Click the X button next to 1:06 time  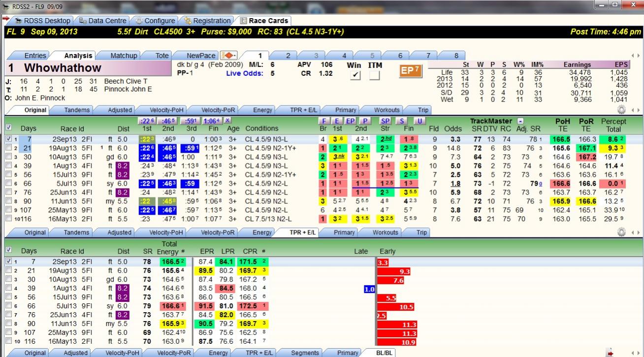point(228,121)
